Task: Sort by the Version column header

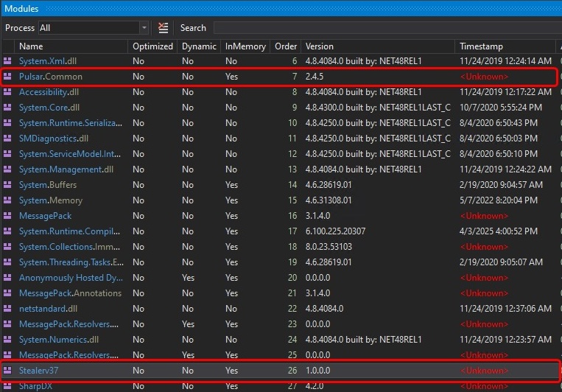Action: 320,46
